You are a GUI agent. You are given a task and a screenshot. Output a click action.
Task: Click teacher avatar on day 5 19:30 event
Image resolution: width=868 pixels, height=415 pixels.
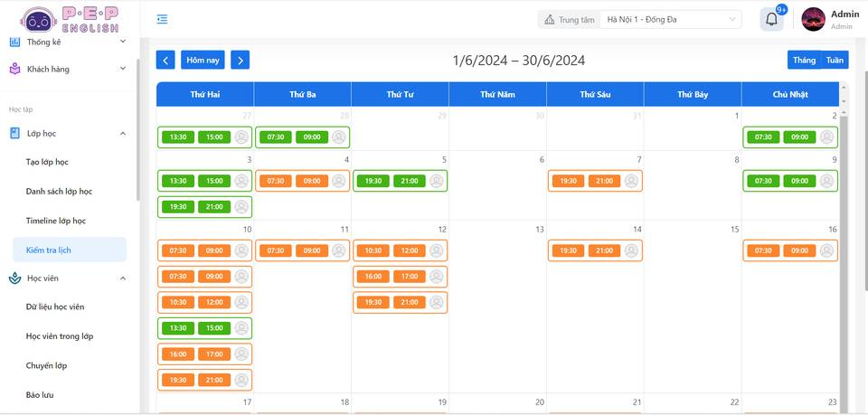(x=437, y=181)
